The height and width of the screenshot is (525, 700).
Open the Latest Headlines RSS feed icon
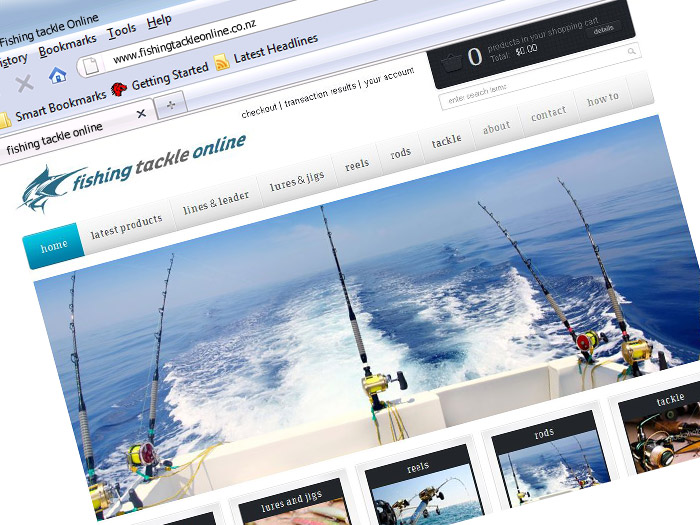click(222, 61)
